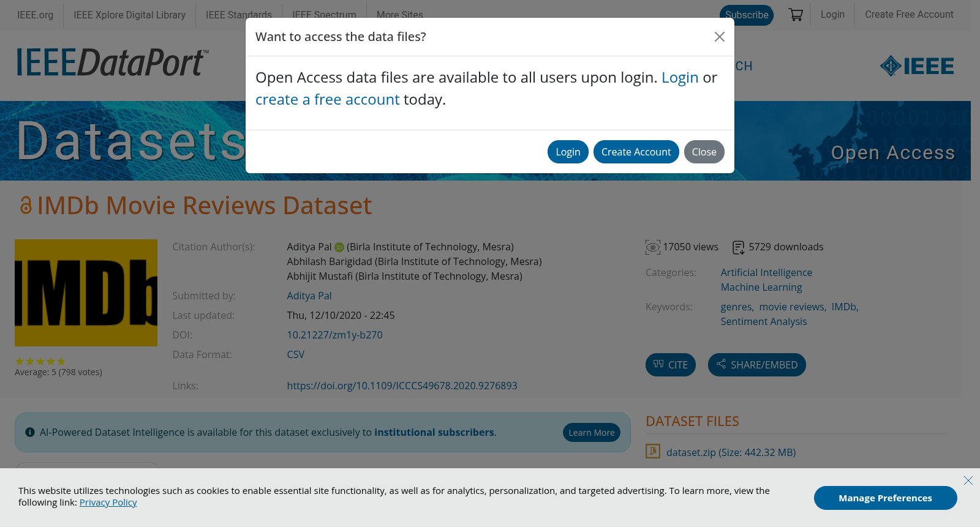This screenshot has height=527, width=980.
Task: Click the 'DATASET FILES' heading
Action: coord(692,421)
